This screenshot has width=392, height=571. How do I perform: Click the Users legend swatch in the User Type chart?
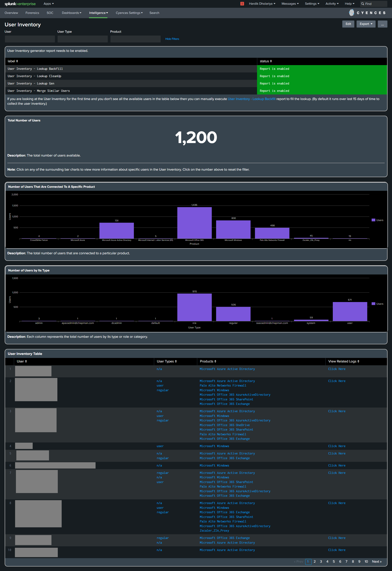tap(373, 304)
